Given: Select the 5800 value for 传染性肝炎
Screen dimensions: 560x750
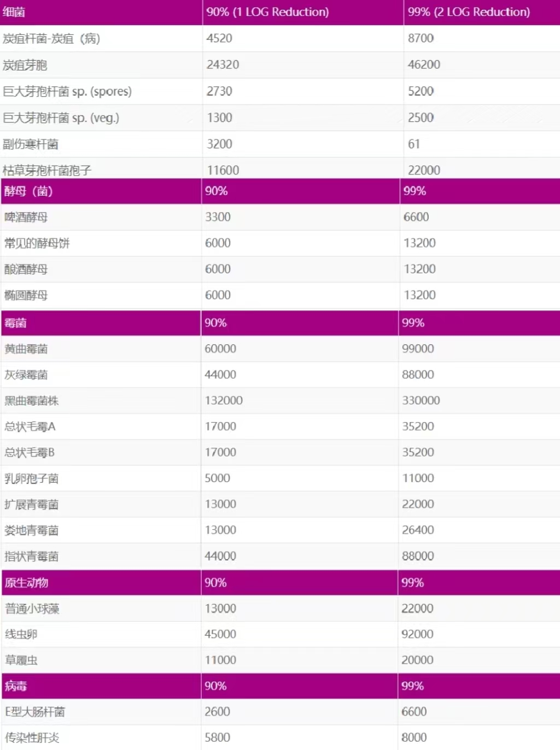Looking at the screenshot, I should (x=217, y=737).
